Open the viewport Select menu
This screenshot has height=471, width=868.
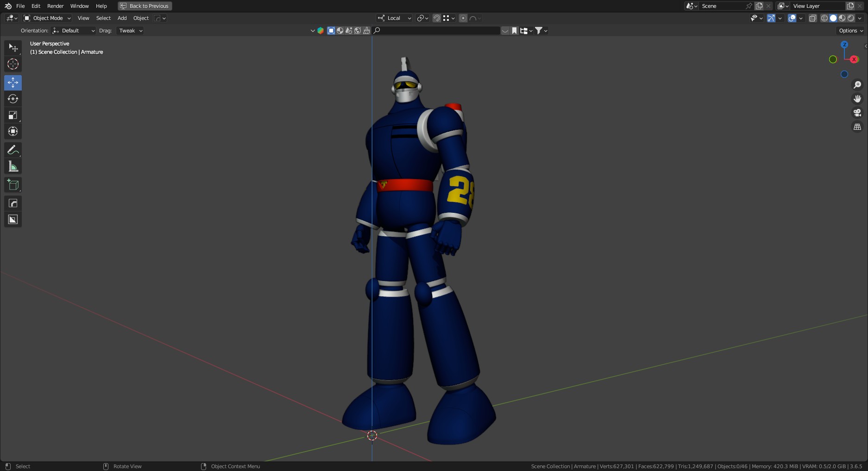[x=103, y=18]
